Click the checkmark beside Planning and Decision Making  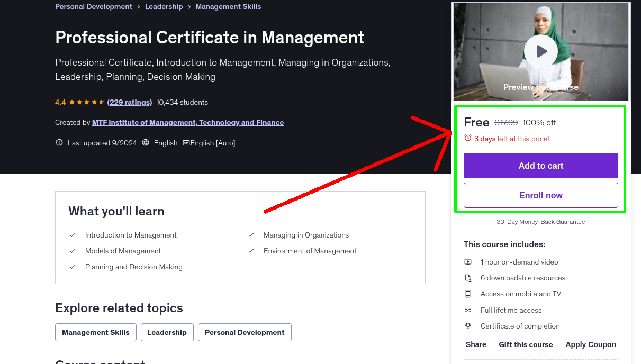(x=73, y=267)
